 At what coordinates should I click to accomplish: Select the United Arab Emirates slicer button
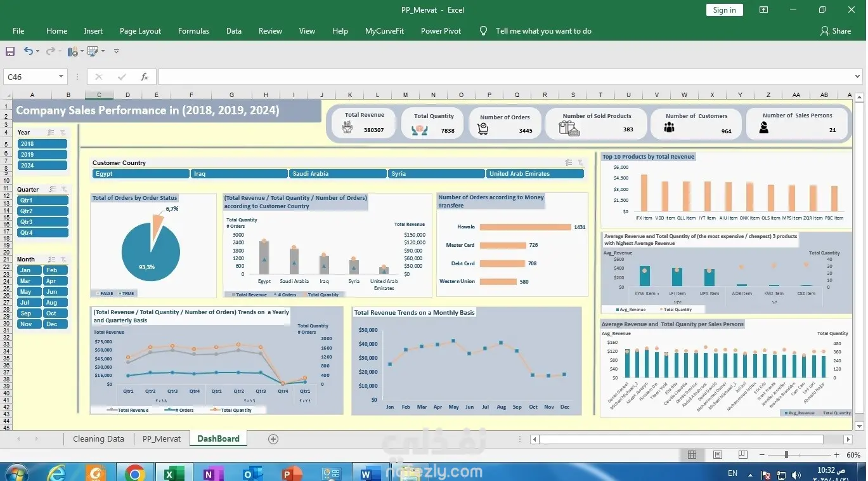(535, 174)
